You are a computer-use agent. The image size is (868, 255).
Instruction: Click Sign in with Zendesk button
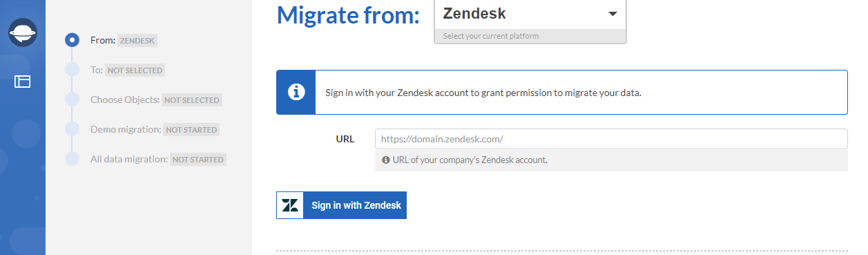pyautogui.click(x=341, y=205)
